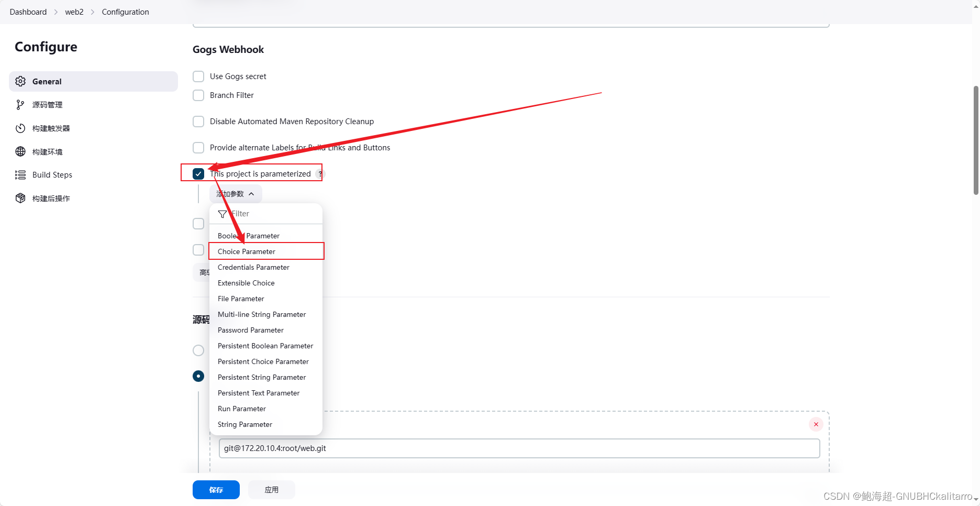Click the filter funnel icon in dropdown

pos(222,214)
